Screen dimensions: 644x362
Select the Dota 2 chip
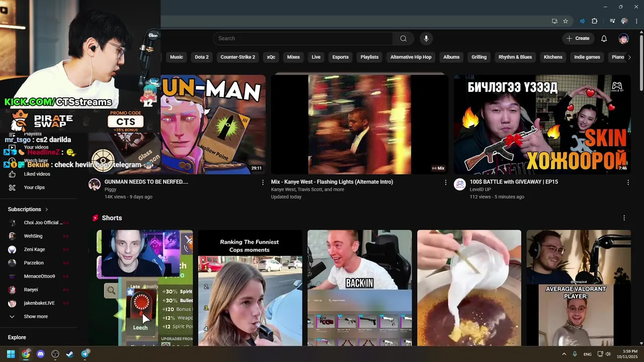pos(202,57)
